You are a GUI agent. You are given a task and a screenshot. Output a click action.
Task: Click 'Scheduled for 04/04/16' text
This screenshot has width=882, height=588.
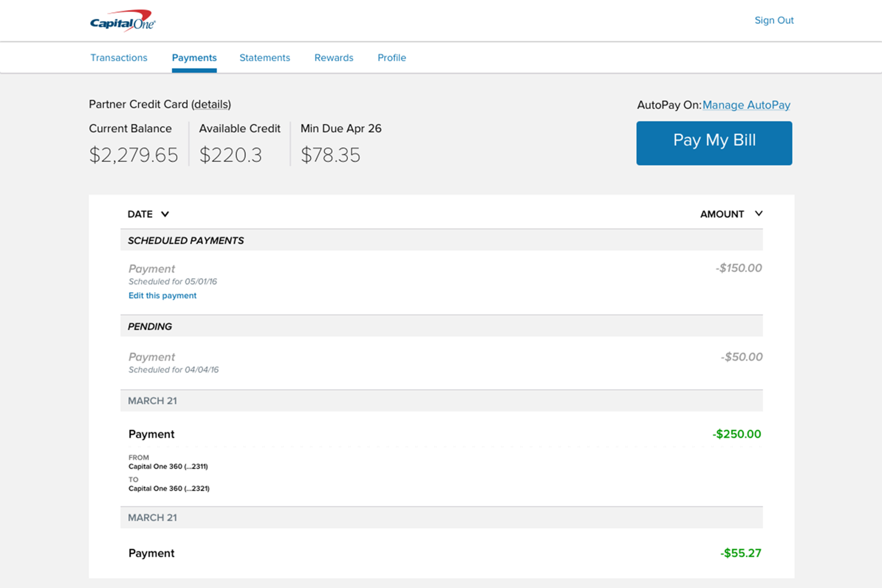174,369
